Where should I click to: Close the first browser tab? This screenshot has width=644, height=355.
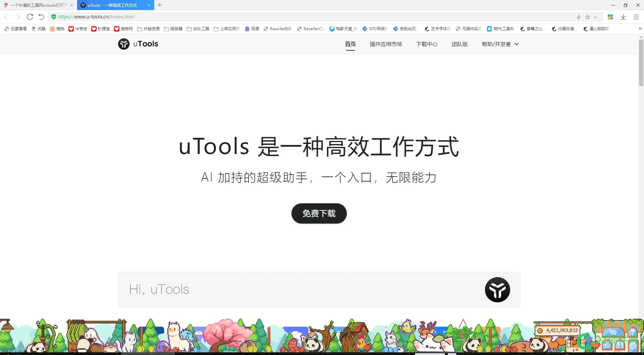click(71, 5)
